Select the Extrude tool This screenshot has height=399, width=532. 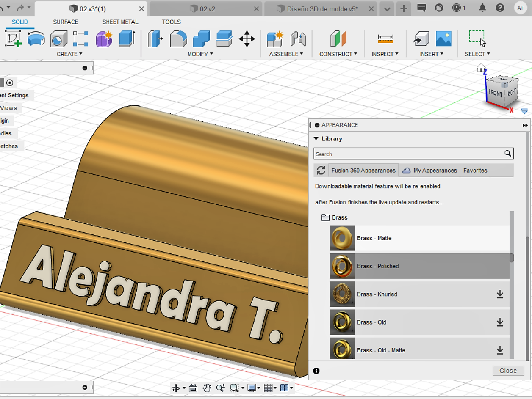pyautogui.click(x=127, y=39)
